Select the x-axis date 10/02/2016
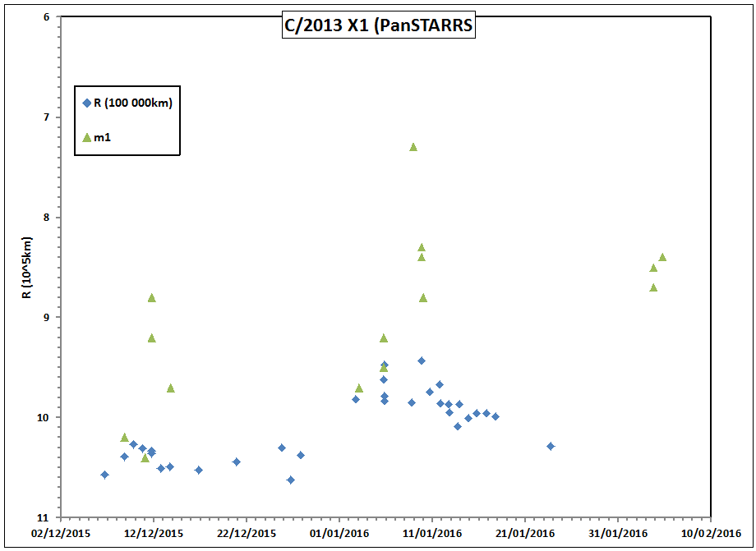 711,533
